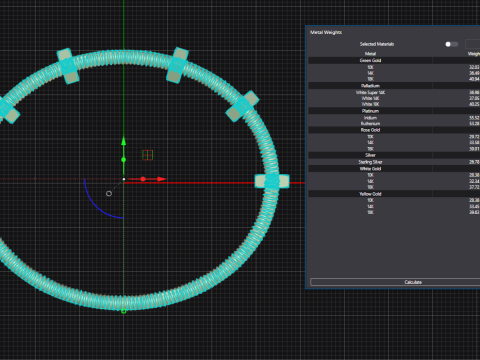Screen dimensions: 480x360
Task: Select the 18K row under Green Gold
Action: 394,79
